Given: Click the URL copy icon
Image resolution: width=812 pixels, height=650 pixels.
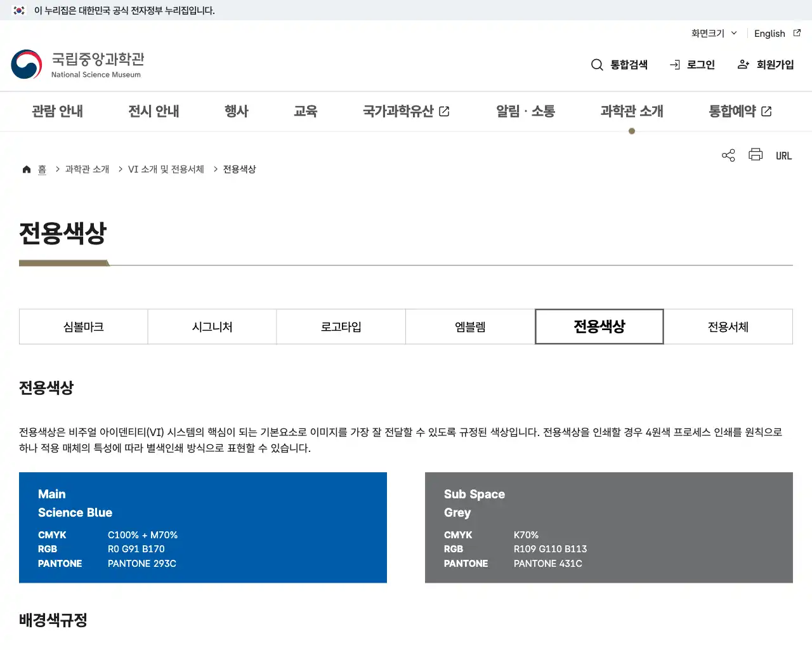Looking at the screenshot, I should [783, 155].
